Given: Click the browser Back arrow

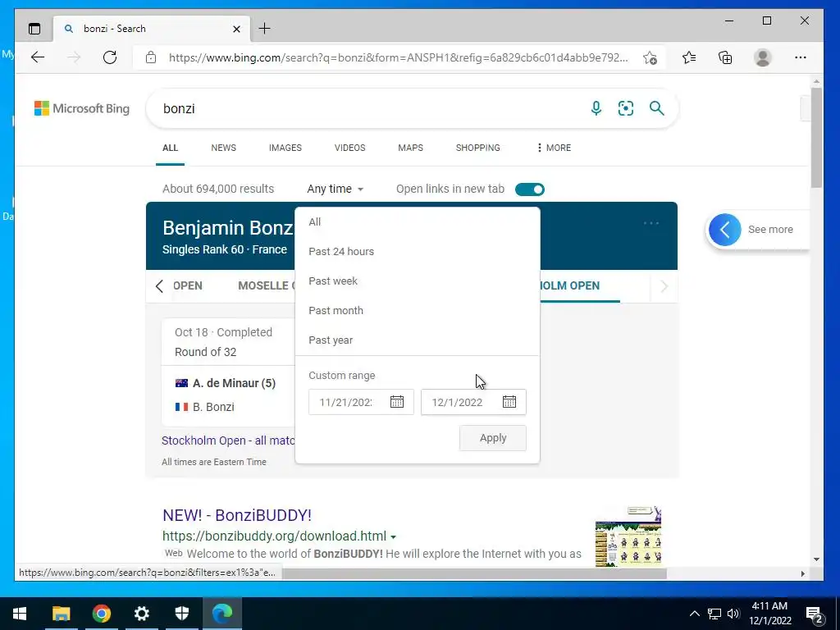Looking at the screenshot, I should click(38, 57).
